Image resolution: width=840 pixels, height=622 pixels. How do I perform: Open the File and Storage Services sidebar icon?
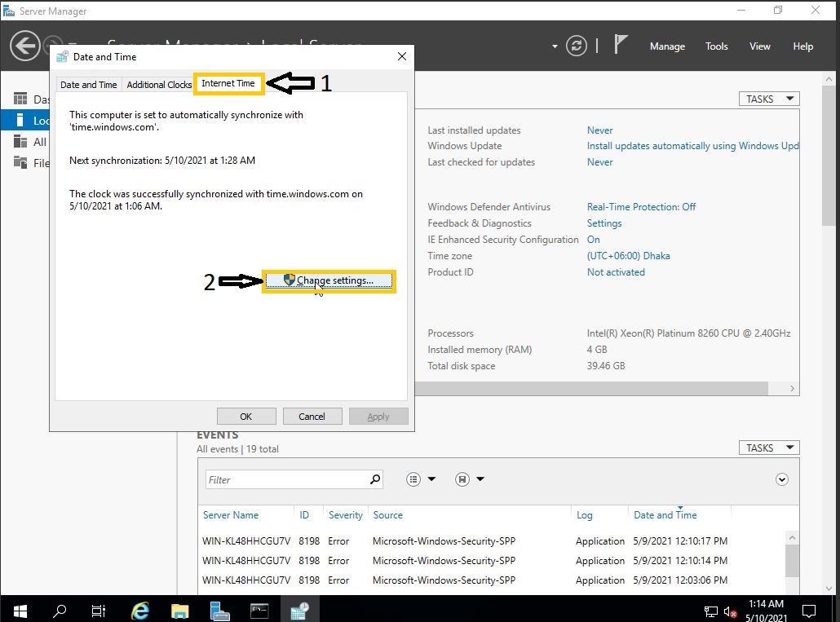[x=20, y=163]
